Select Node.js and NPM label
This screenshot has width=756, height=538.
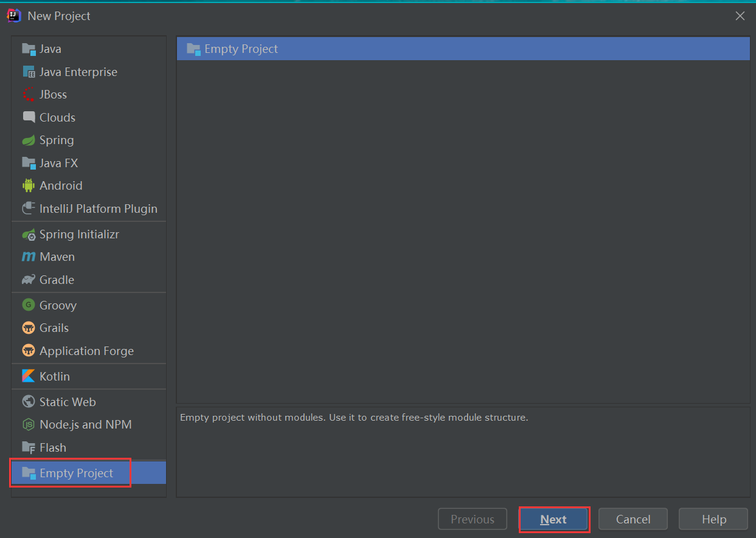[x=86, y=424]
